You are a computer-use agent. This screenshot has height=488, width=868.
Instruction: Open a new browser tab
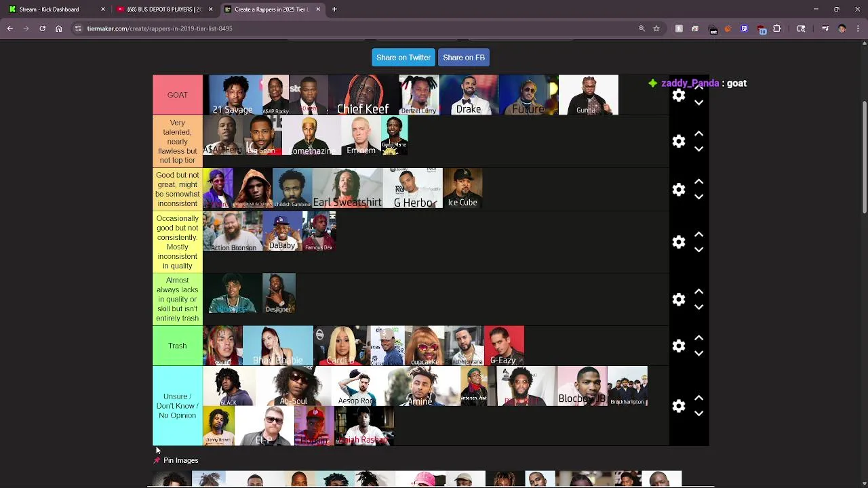tap(334, 9)
